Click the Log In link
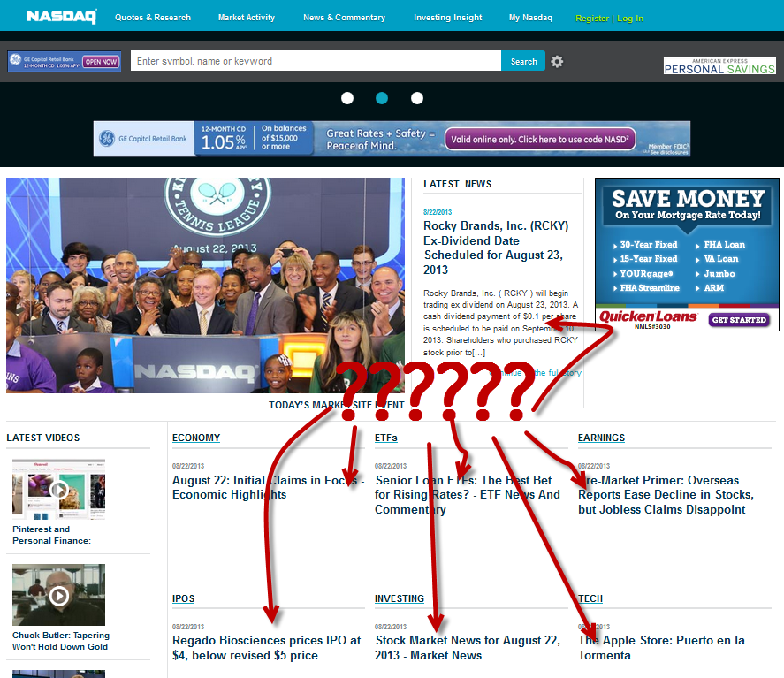Screen dimensions: 784x678 point(630,19)
